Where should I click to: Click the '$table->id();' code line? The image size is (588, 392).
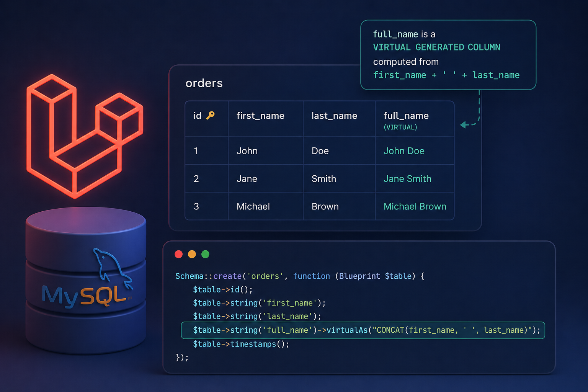(x=223, y=289)
